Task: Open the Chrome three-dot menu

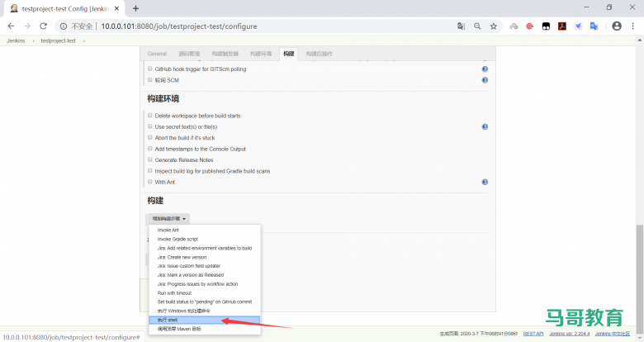Action: tap(632, 26)
